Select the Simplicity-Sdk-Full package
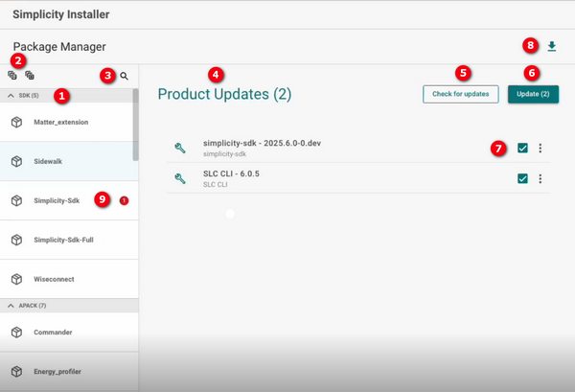575x392 pixels. pos(69,240)
